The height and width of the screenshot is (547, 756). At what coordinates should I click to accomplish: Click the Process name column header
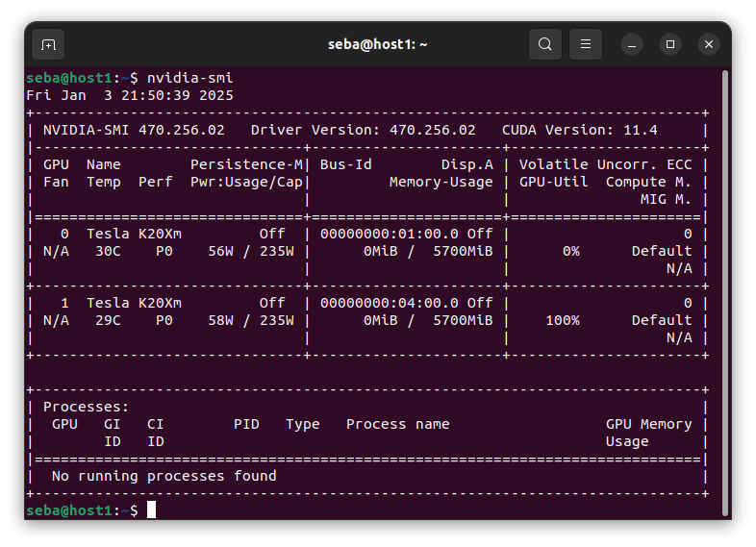point(398,425)
